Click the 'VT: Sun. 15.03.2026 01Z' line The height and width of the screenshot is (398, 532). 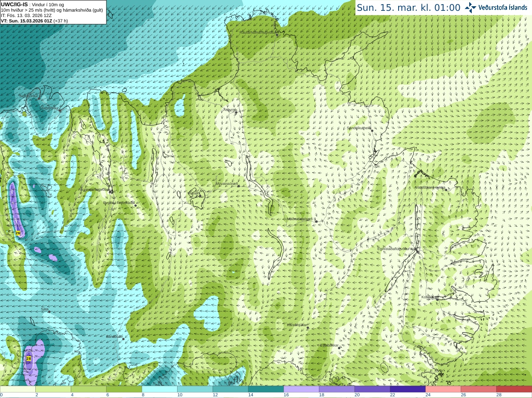[34, 21]
